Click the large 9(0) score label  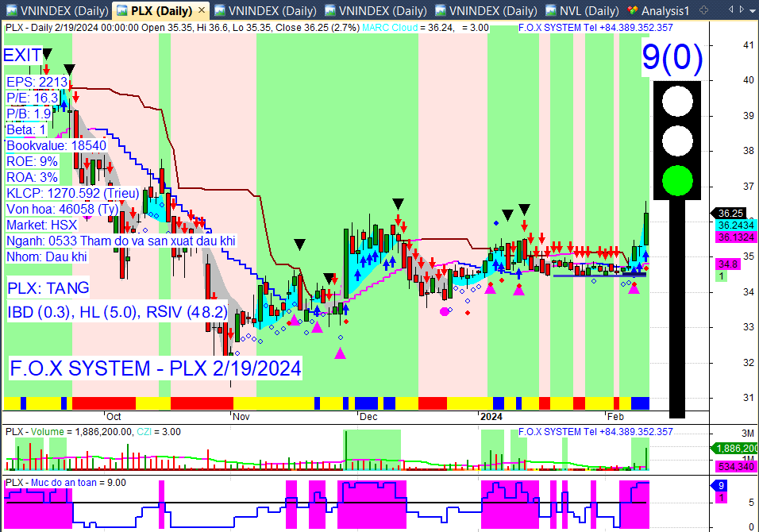[x=672, y=58]
